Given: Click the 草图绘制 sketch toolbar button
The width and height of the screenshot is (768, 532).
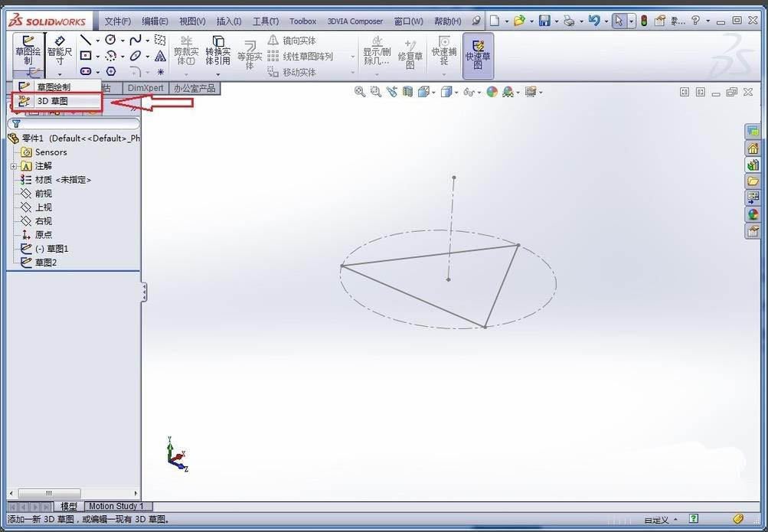Looking at the screenshot, I should coord(28,51).
